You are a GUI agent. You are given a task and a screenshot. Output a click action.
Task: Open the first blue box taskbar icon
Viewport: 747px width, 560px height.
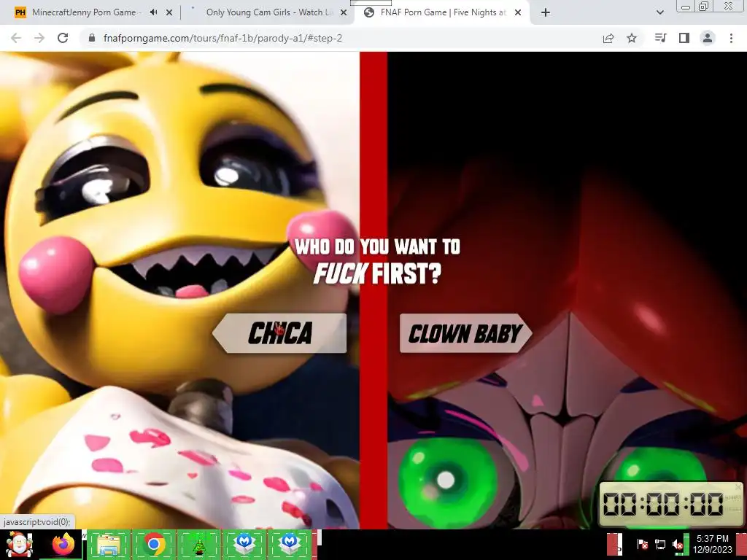pos(244,544)
